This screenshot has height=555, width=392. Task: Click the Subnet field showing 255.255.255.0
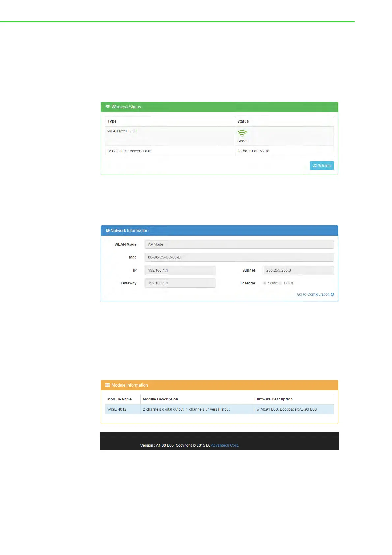298,270
